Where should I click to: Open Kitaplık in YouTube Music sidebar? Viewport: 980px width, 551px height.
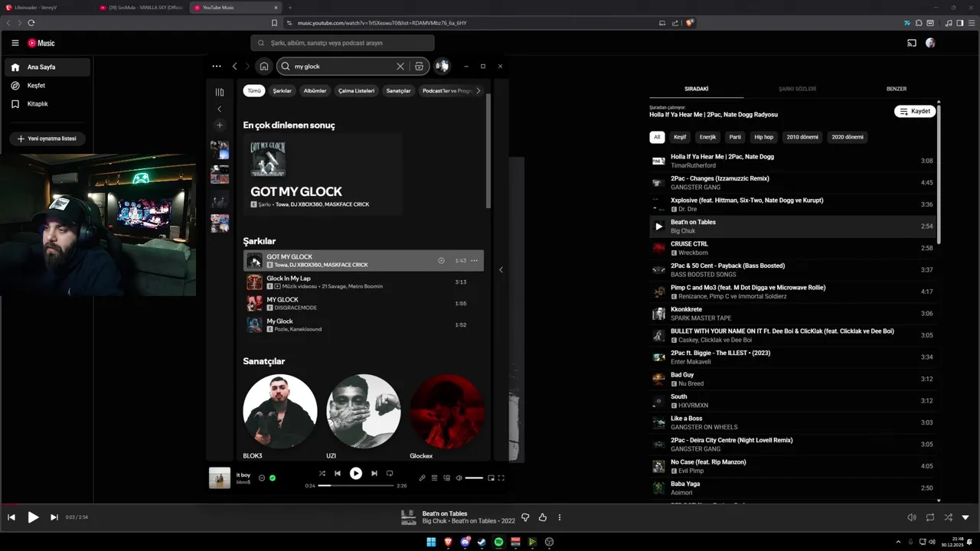[x=47, y=104]
